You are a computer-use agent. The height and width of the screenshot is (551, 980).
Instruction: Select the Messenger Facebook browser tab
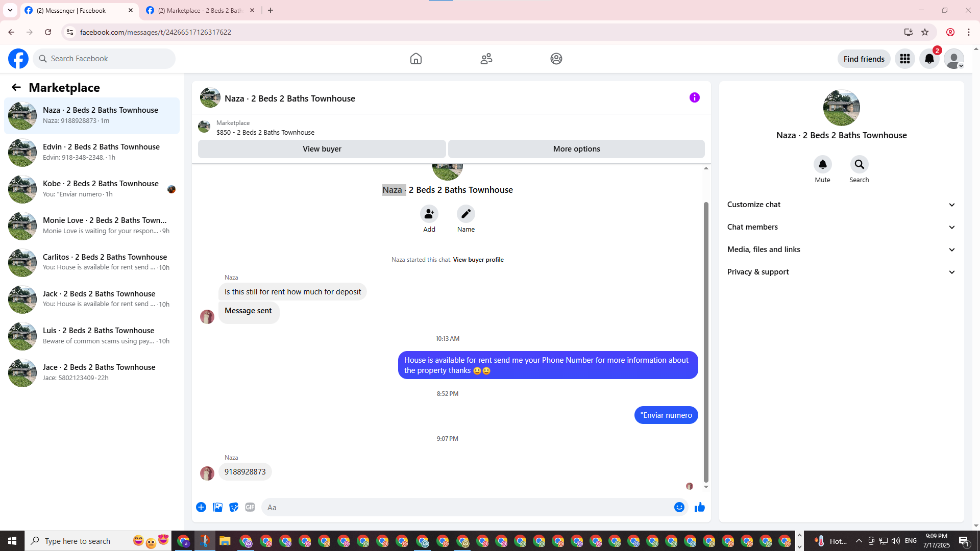[79, 10]
